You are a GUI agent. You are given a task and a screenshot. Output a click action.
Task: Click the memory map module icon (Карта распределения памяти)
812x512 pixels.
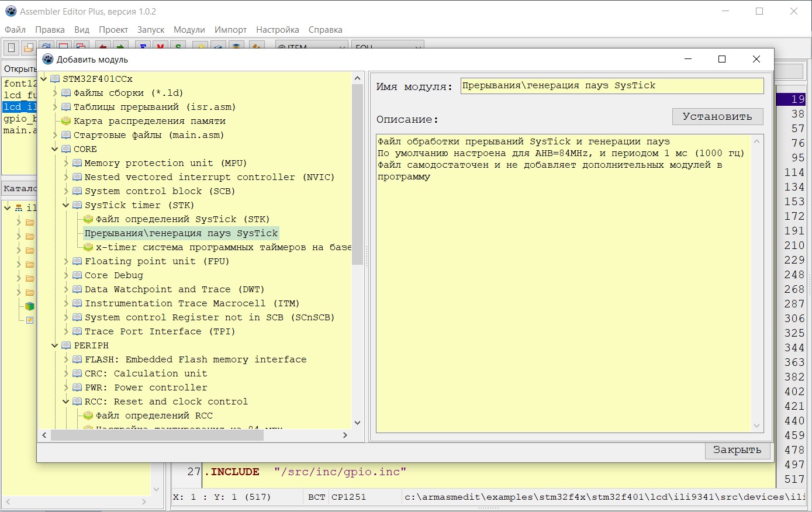coord(66,121)
